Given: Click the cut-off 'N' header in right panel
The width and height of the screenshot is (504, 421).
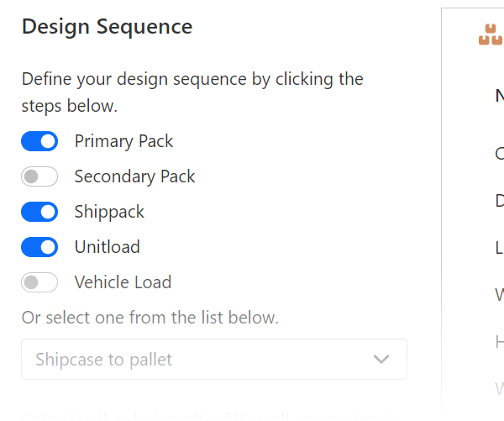Looking at the screenshot, I should pyautogui.click(x=499, y=96).
